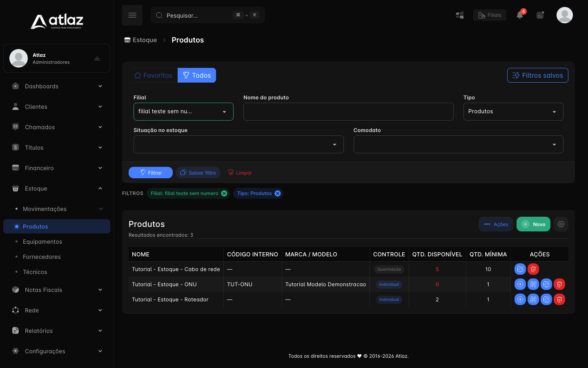Image resolution: width=588 pixels, height=368 pixels.
Task: Edit the Cabo de rede product
Action: (x=520, y=269)
